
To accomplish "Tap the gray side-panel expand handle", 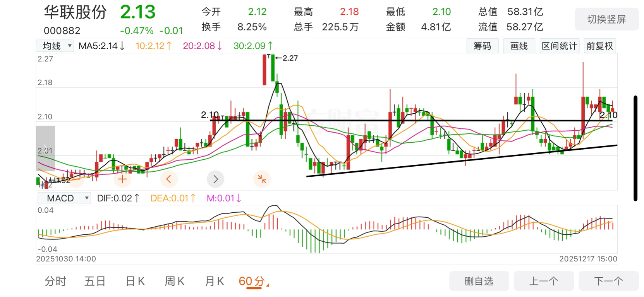I will coord(45,148).
